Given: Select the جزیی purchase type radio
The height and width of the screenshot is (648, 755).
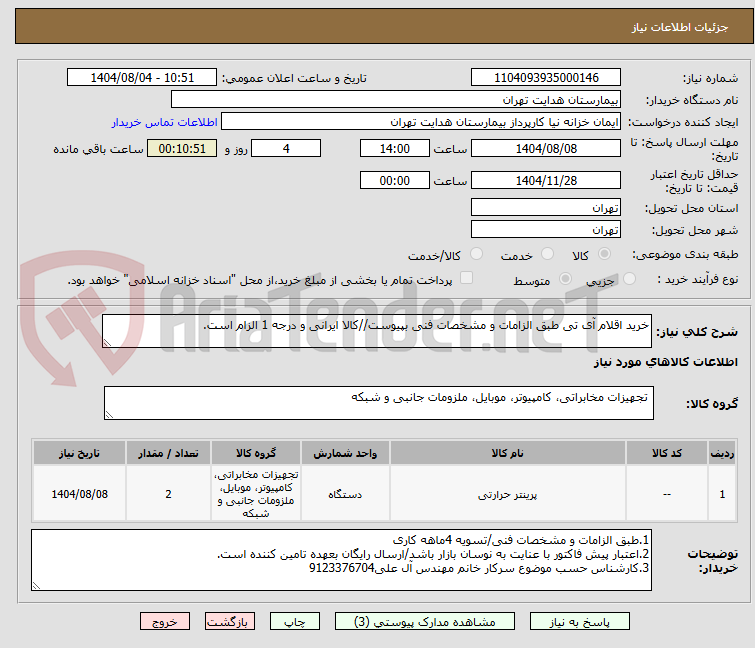Looking at the screenshot, I should (x=629, y=279).
